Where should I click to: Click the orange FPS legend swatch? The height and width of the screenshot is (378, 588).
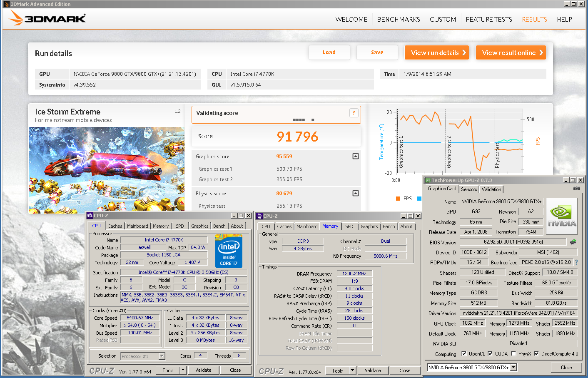[x=398, y=199]
